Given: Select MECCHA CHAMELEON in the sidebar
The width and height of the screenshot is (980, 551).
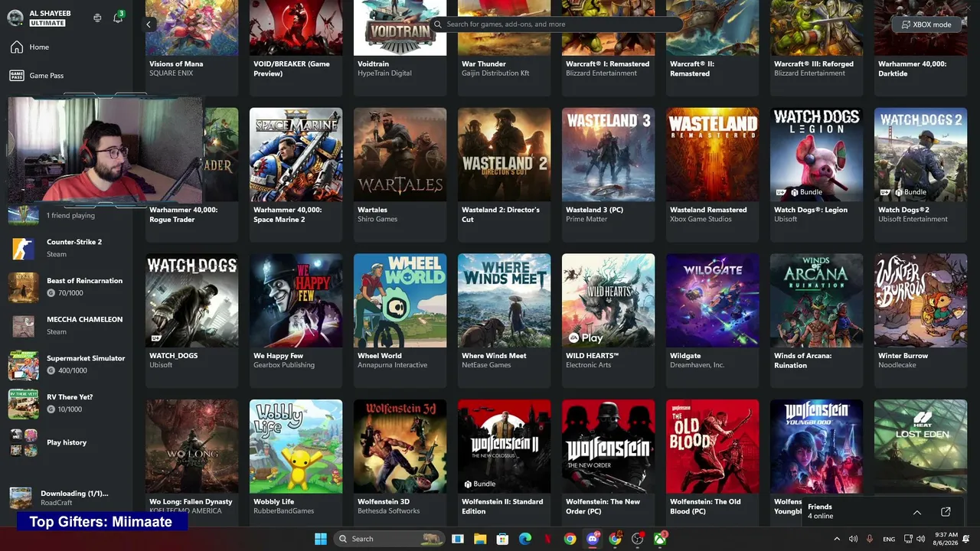Looking at the screenshot, I should tap(67, 325).
